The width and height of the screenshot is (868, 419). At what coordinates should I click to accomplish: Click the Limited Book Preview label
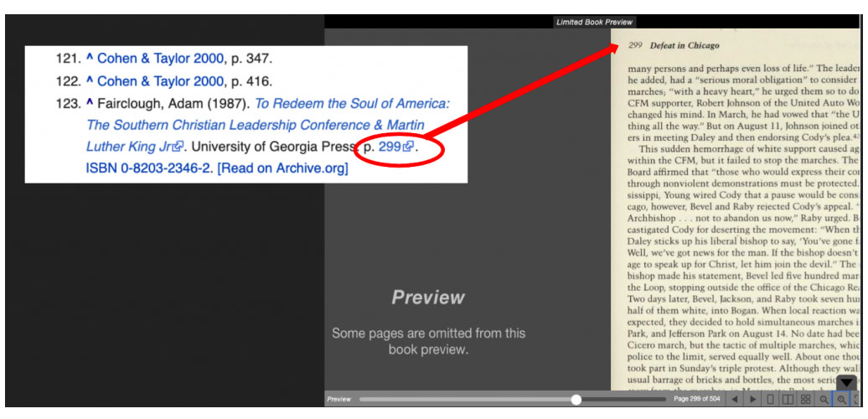(x=595, y=22)
